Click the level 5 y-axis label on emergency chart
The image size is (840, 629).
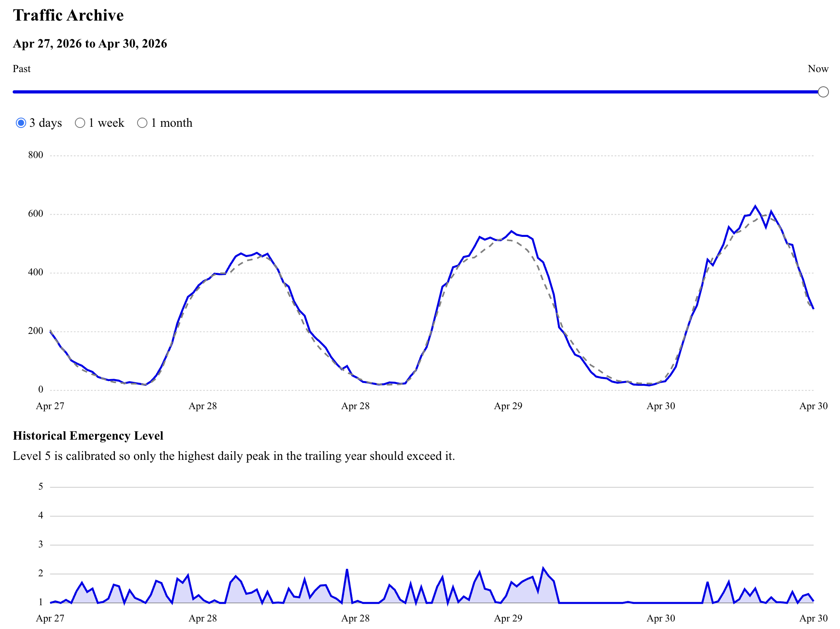[40, 486]
